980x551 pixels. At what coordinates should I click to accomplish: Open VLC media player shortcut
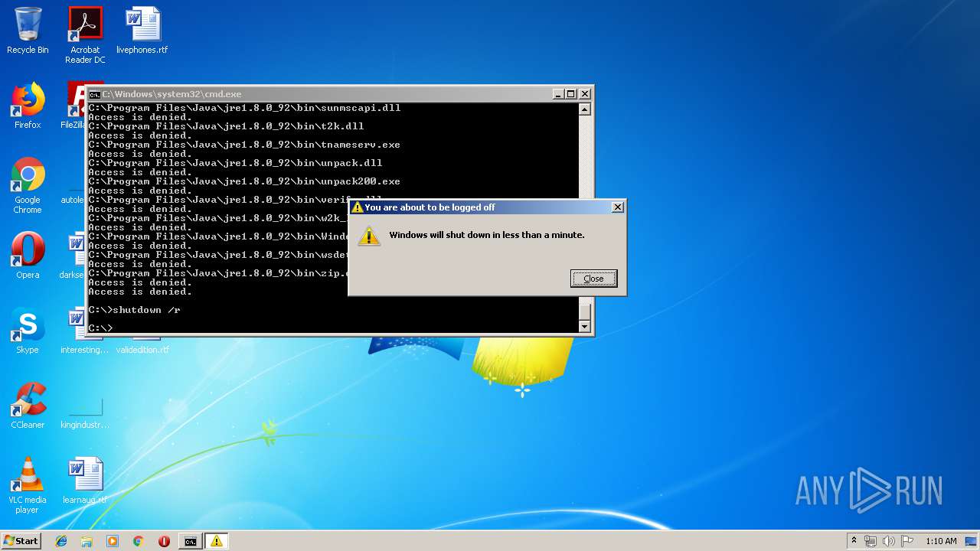(28, 485)
